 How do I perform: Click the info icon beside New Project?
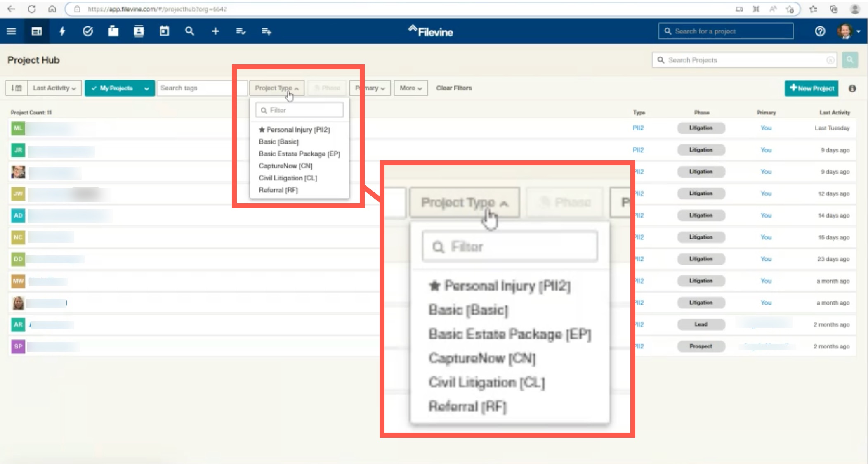(x=852, y=88)
